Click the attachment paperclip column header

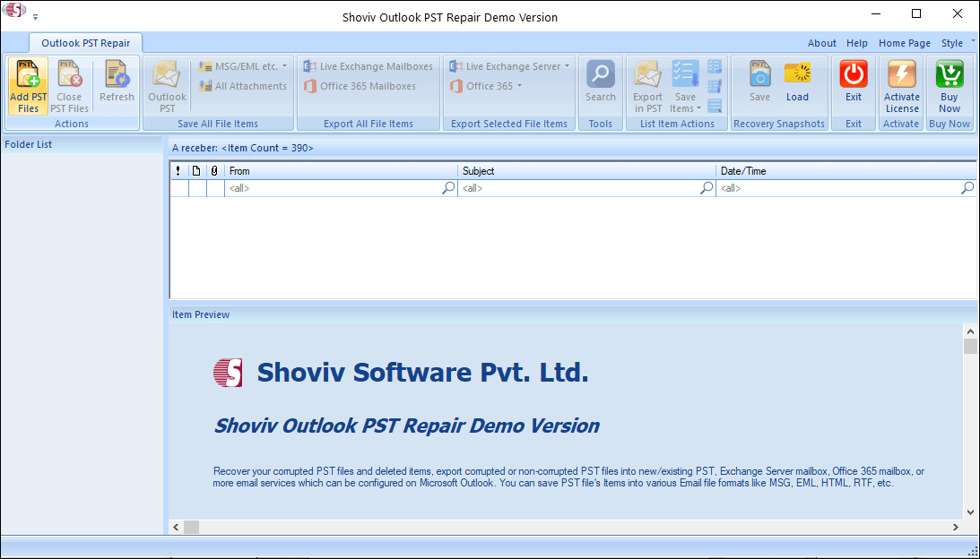pyautogui.click(x=215, y=171)
